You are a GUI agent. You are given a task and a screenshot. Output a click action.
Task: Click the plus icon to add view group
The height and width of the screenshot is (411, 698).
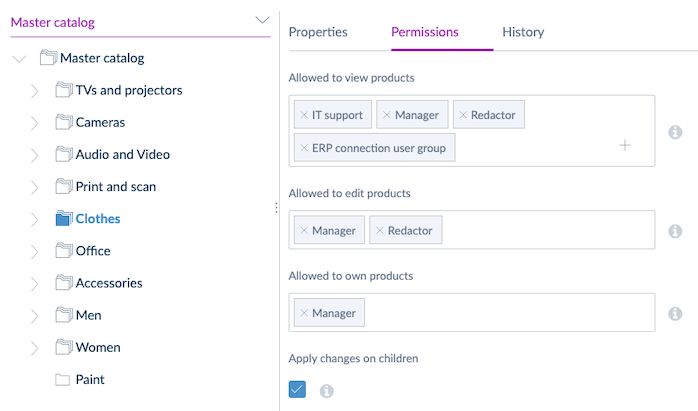pyautogui.click(x=625, y=146)
